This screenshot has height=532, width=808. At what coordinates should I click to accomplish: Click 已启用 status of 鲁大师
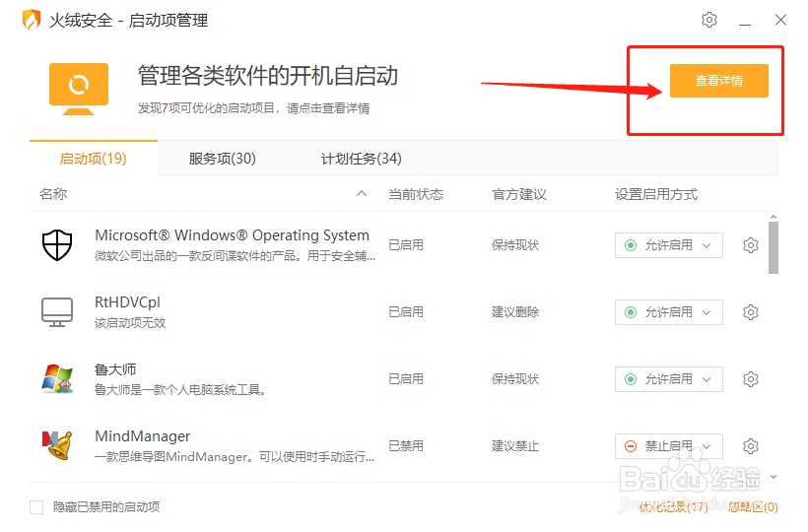406,379
